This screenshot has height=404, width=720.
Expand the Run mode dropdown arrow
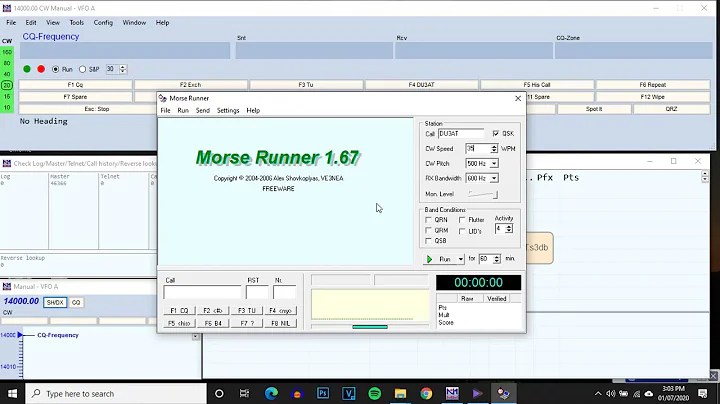(x=460, y=259)
